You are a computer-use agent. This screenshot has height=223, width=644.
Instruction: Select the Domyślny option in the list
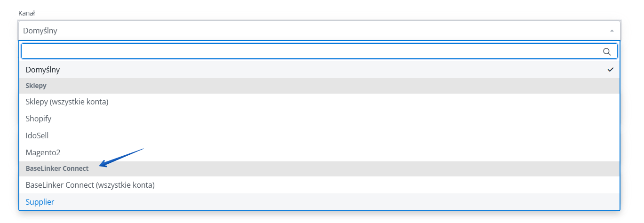[319, 70]
